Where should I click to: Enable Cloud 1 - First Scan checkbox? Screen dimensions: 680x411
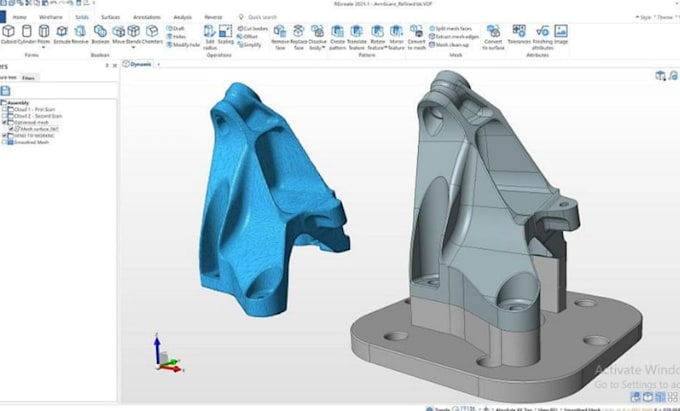(x=5, y=109)
